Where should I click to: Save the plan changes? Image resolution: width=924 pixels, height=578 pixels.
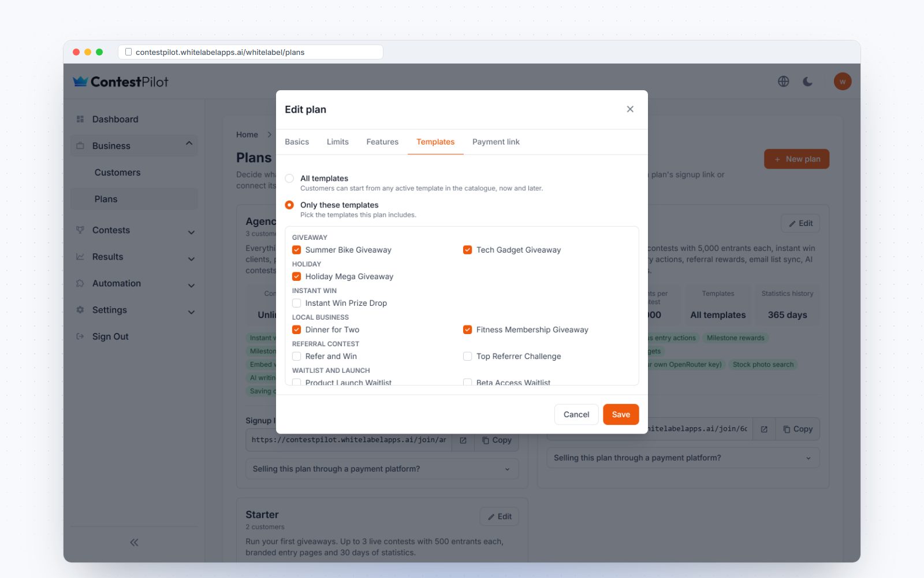click(x=621, y=414)
